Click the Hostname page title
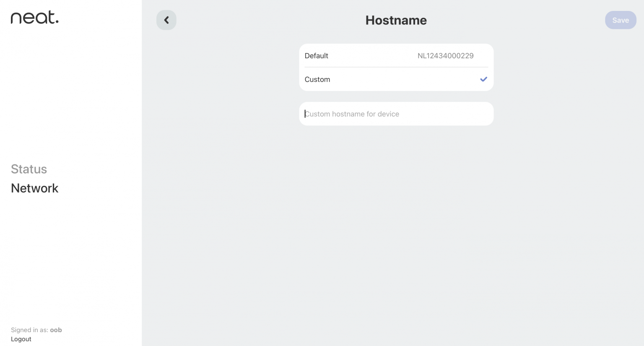 396,20
